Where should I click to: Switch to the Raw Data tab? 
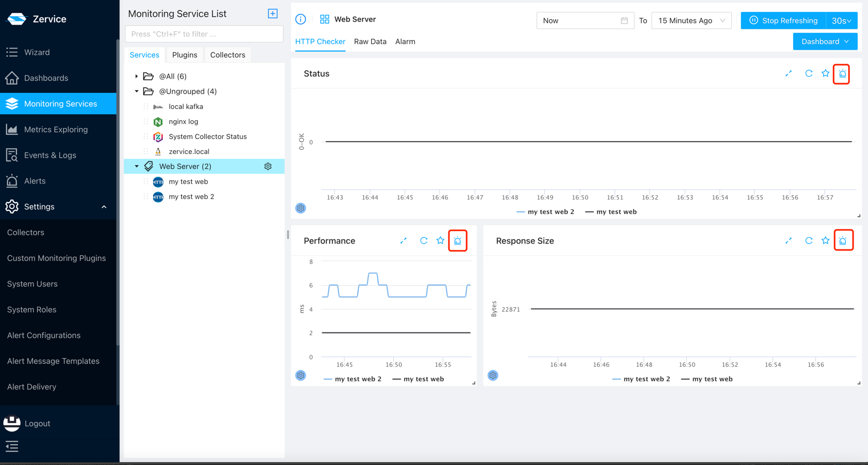tap(370, 42)
